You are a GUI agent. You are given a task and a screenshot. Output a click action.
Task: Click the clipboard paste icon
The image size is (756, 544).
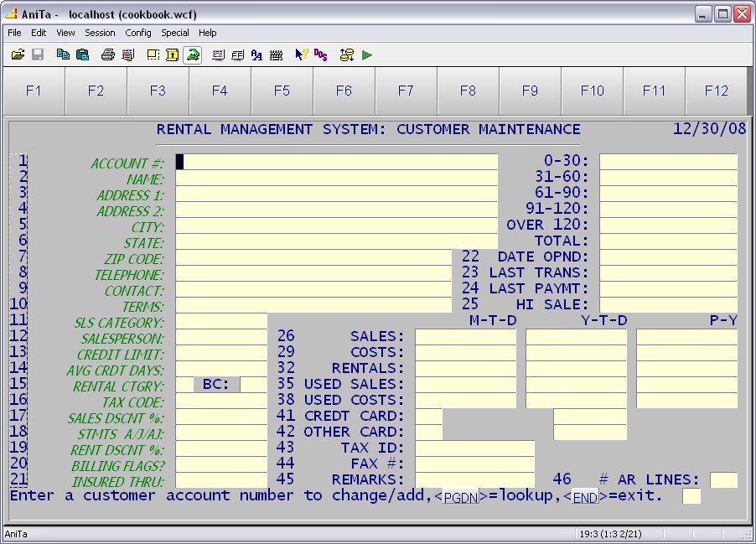(83, 54)
